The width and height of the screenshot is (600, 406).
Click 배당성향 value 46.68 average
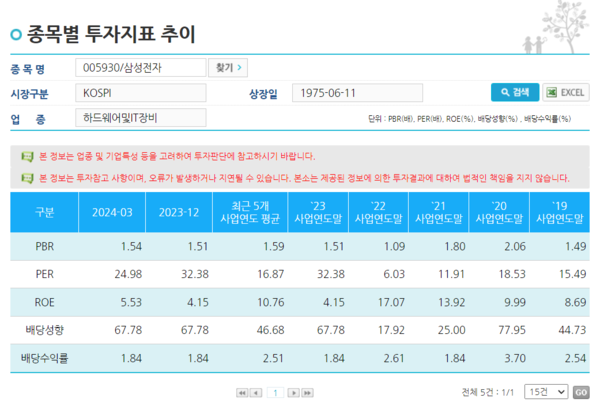click(x=271, y=330)
